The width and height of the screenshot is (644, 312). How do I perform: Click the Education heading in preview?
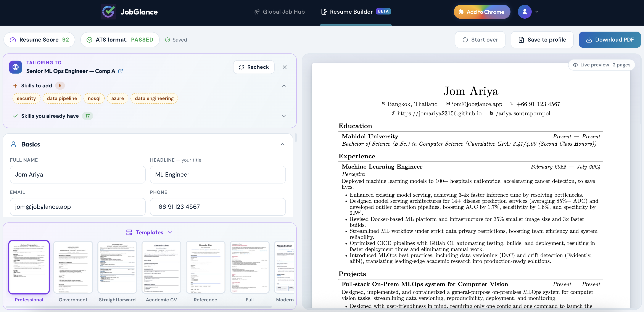(x=355, y=126)
